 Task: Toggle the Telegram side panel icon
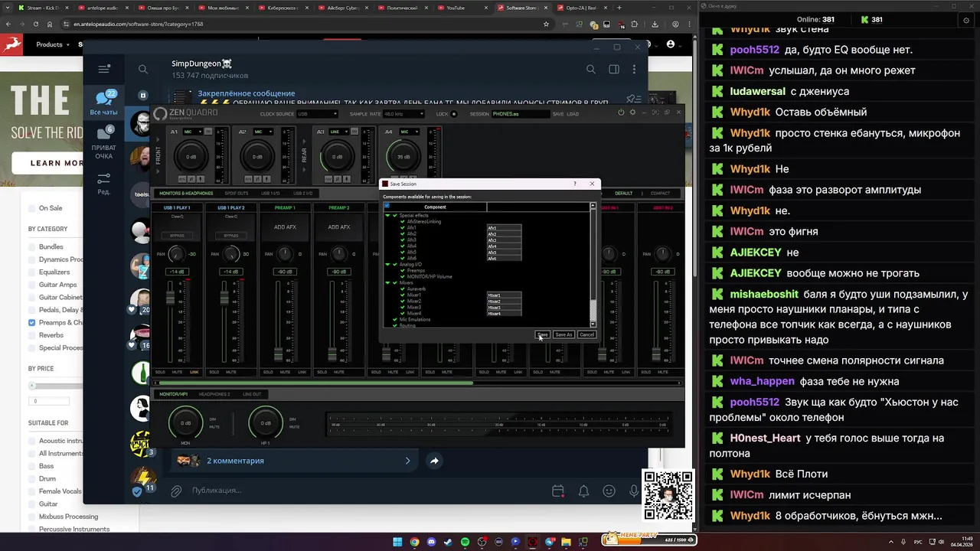pyautogui.click(x=613, y=70)
